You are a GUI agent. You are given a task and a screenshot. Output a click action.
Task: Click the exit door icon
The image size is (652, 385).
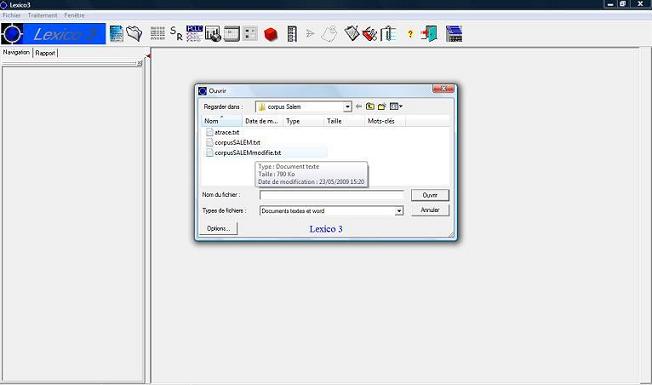click(x=429, y=34)
